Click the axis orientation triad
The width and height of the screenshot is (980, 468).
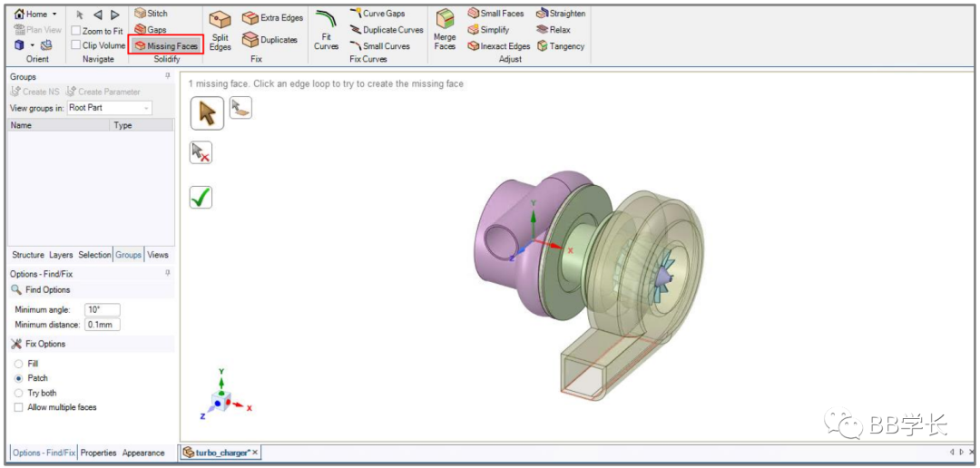point(224,394)
